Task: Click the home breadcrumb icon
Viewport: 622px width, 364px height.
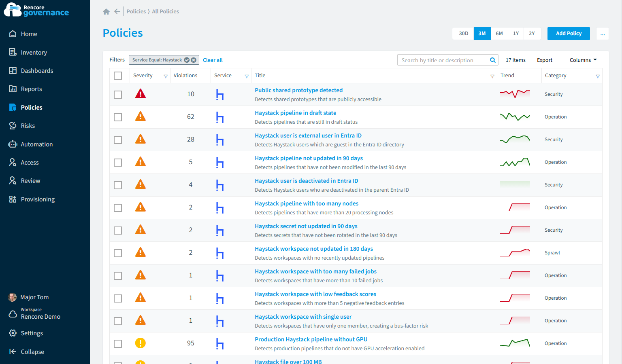Action: click(106, 11)
